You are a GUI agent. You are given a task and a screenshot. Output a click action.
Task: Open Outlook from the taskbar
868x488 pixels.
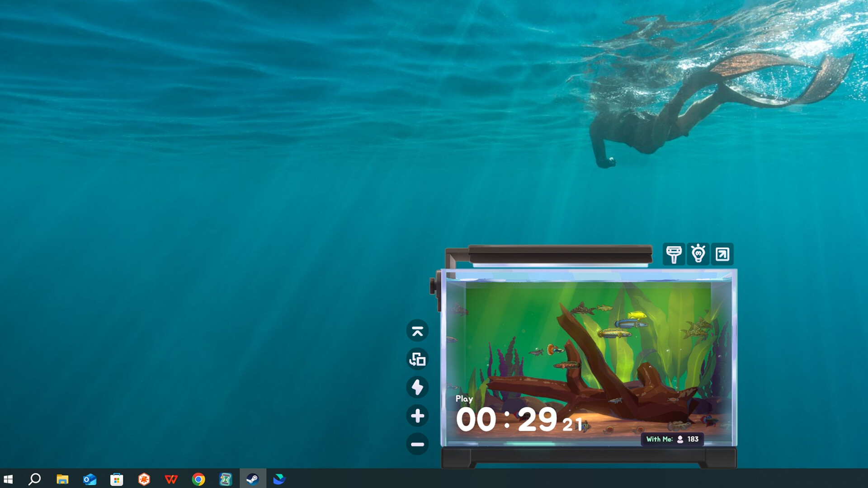pos(90,479)
